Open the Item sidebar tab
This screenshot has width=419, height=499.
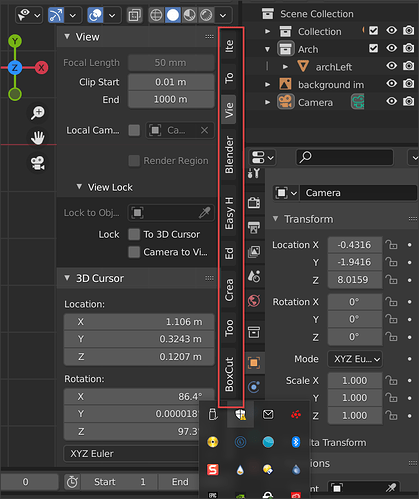click(229, 46)
